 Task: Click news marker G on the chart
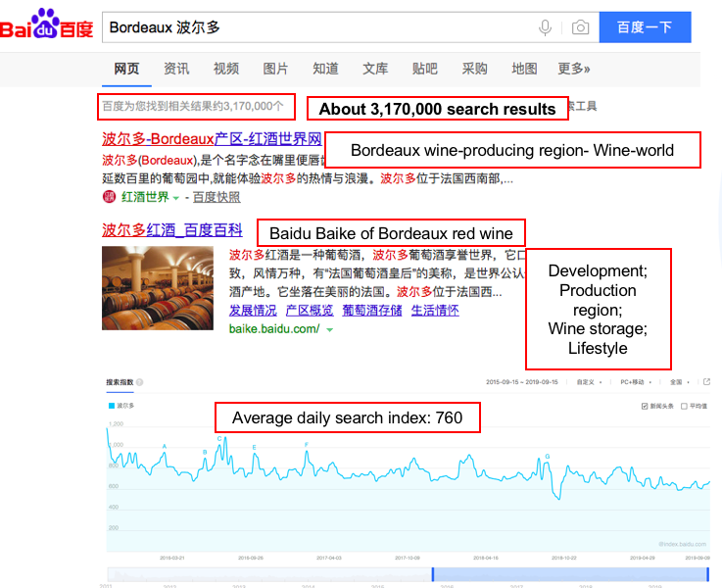[x=548, y=457]
